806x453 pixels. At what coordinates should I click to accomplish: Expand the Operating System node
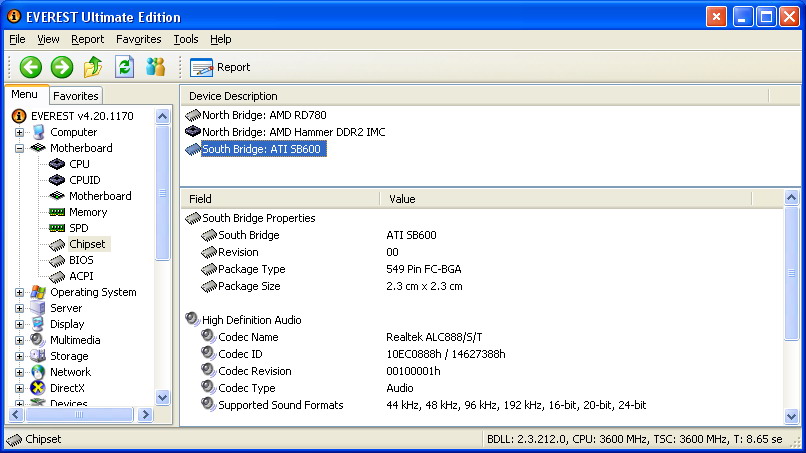pyautogui.click(x=19, y=292)
